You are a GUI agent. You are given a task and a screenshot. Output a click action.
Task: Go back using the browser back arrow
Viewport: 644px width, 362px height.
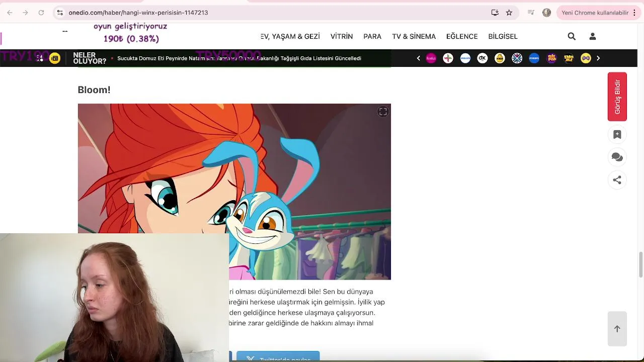click(x=10, y=13)
